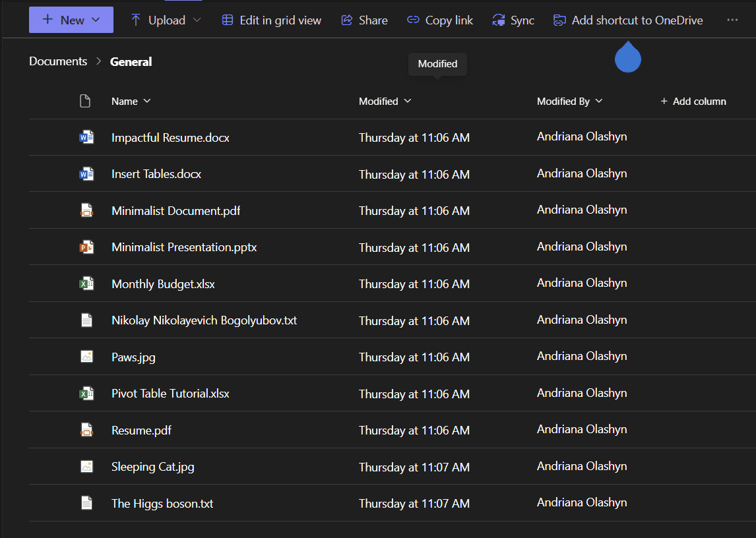Viewport: 756px width, 538px height.
Task: Open the Pivot Table Tutorial.xlsx file
Action: pos(170,394)
